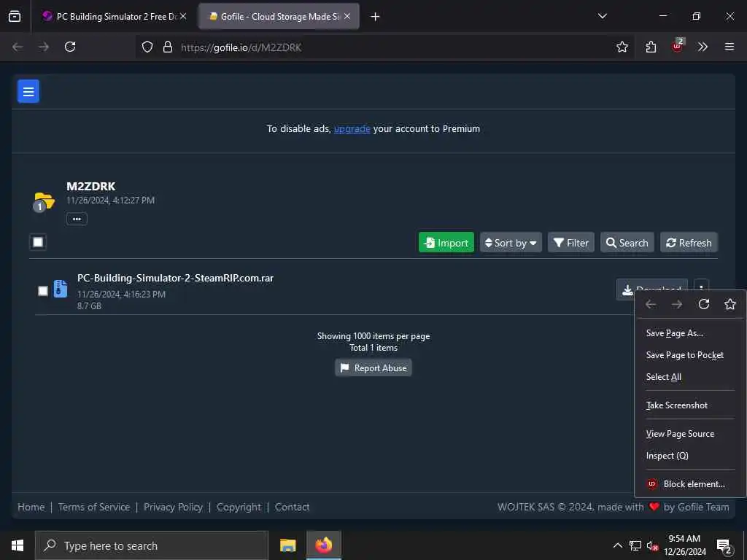Click the Firefox taskbar icon
Viewport: 747px width, 560px height.
click(323, 545)
